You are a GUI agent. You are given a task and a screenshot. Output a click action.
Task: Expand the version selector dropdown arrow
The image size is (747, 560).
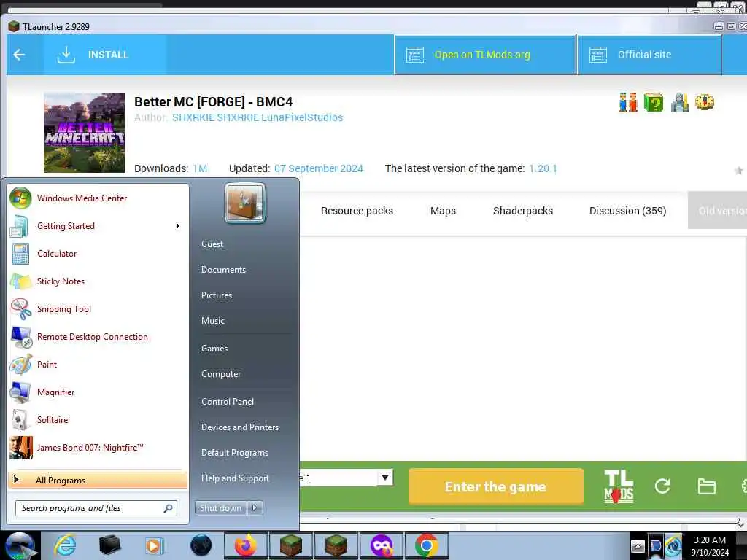pos(385,477)
